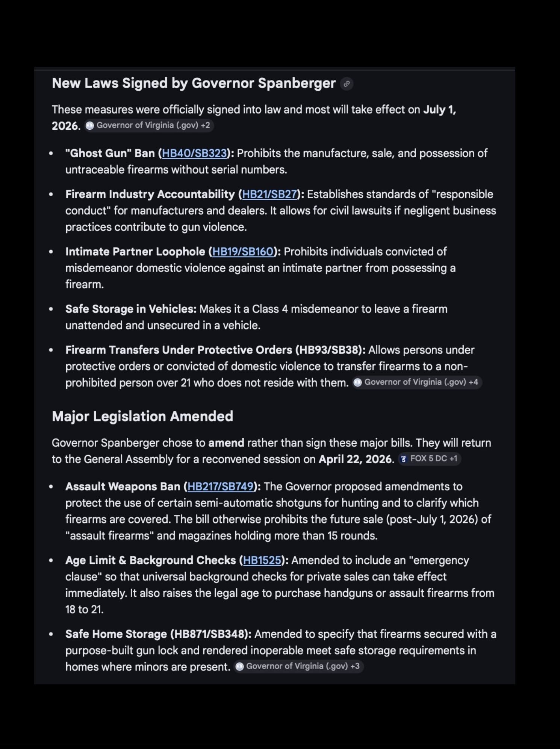The width and height of the screenshot is (560, 749).
Task: Select the "Safe Storage in Vehicles:" bullet title
Action: point(131,309)
